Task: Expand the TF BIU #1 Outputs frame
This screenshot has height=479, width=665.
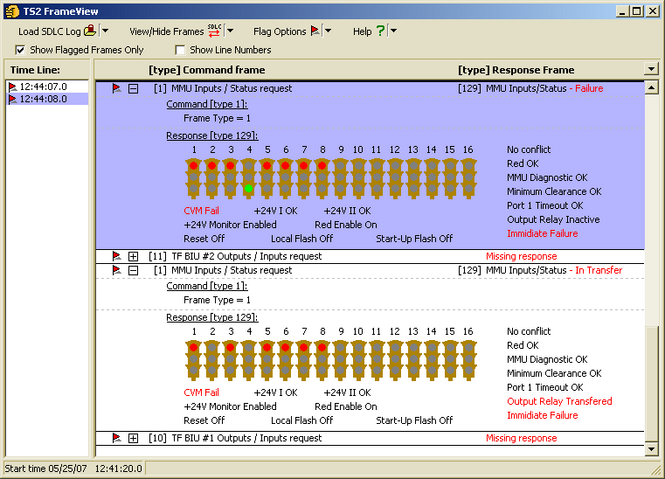Action: click(x=133, y=438)
